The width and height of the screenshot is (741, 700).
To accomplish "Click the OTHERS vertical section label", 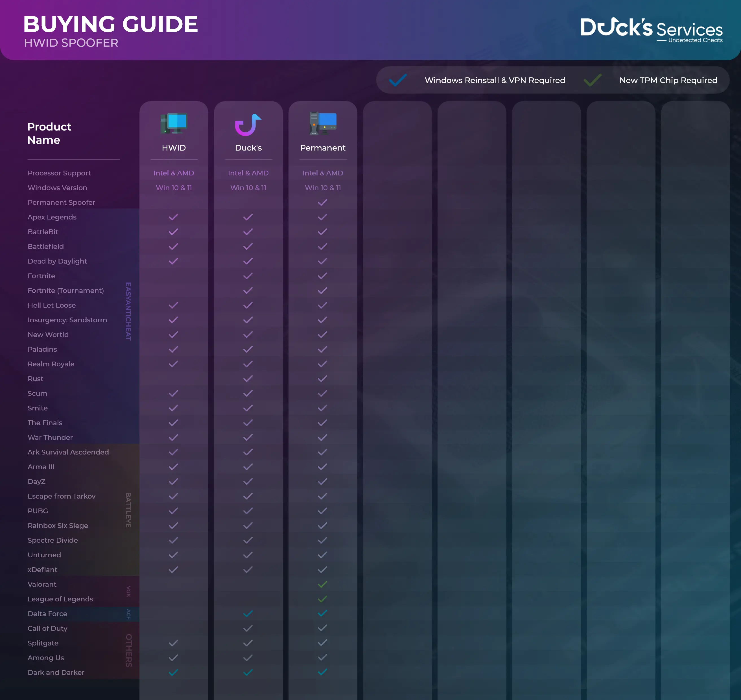I will pyautogui.click(x=129, y=650).
